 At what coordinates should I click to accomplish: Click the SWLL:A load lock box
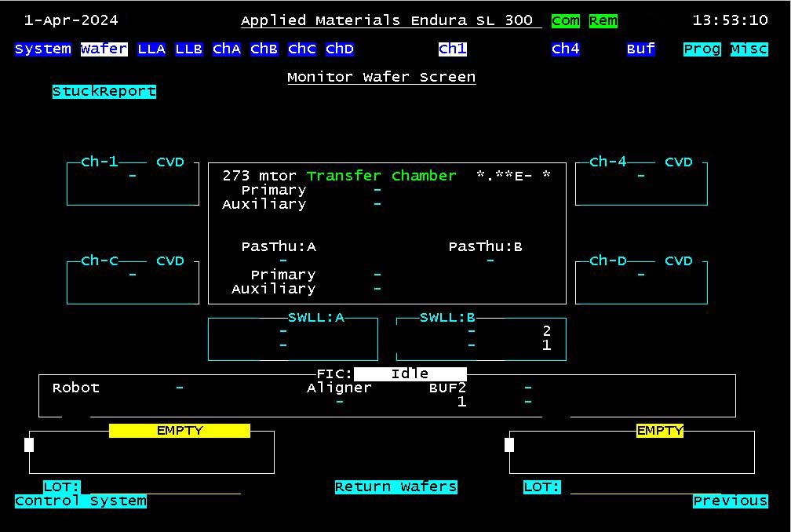pyautogui.click(x=293, y=338)
